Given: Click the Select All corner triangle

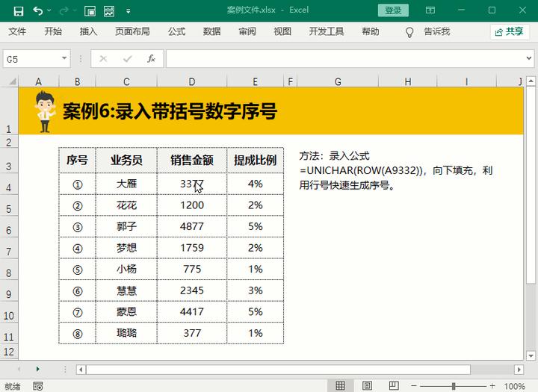Looking at the screenshot, I should [13, 81].
